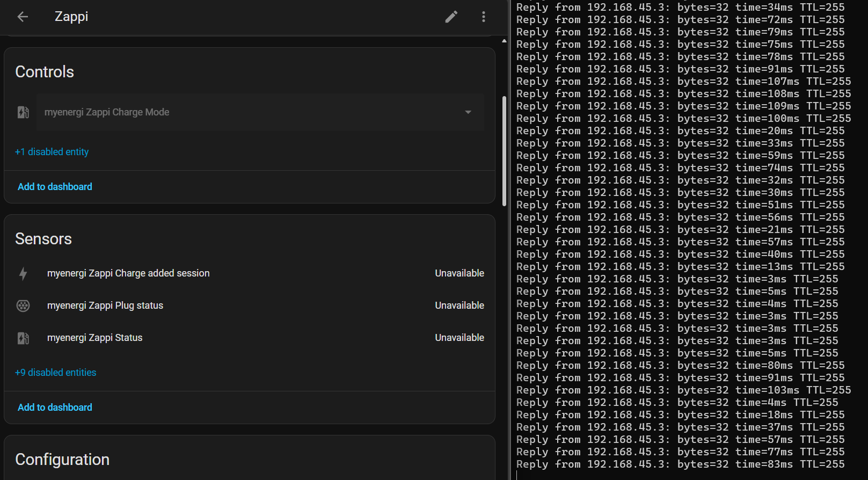Screen dimensions: 868x480
Task: Click Add to dashboard under Sensors
Action: tap(55, 408)
